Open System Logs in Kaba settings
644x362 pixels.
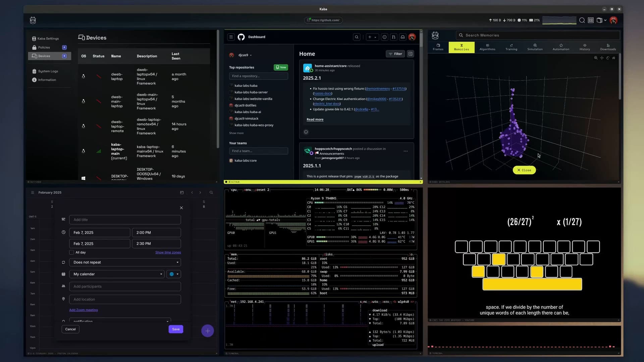48,71
